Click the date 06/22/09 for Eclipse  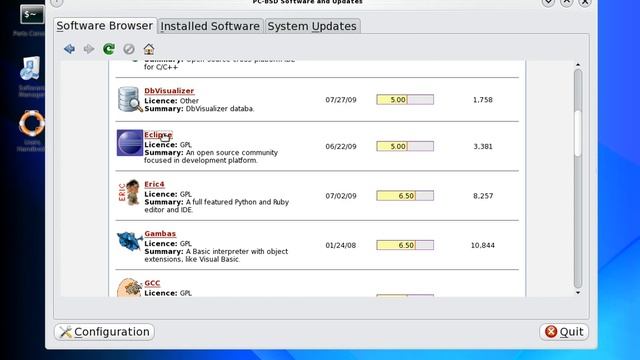pyautogui.click(x=341, y=146)
